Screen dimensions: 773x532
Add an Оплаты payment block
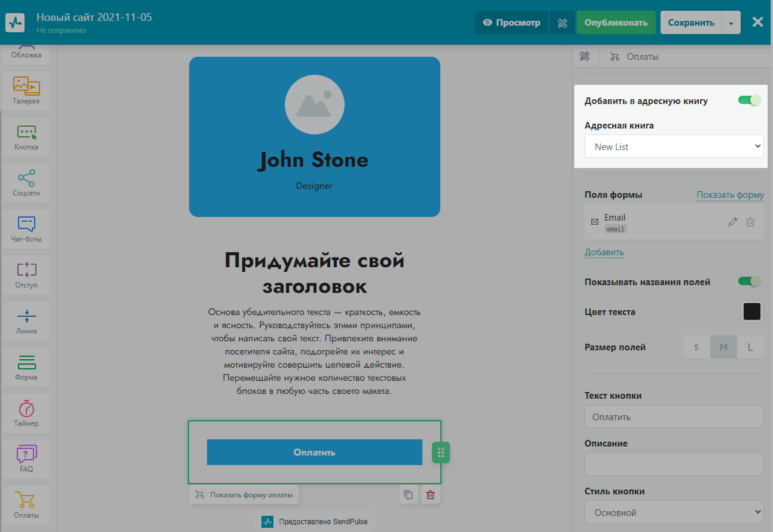(x=26, y=505)
